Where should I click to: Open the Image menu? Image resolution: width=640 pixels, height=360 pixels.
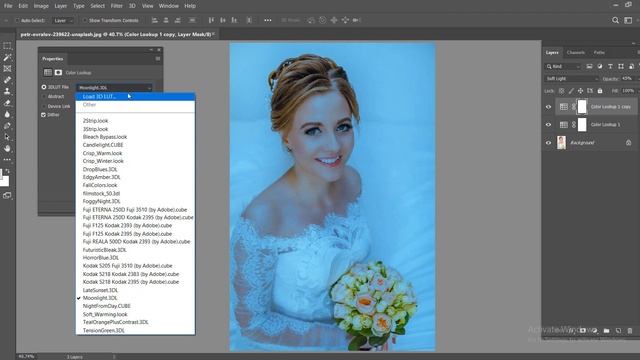41,6
